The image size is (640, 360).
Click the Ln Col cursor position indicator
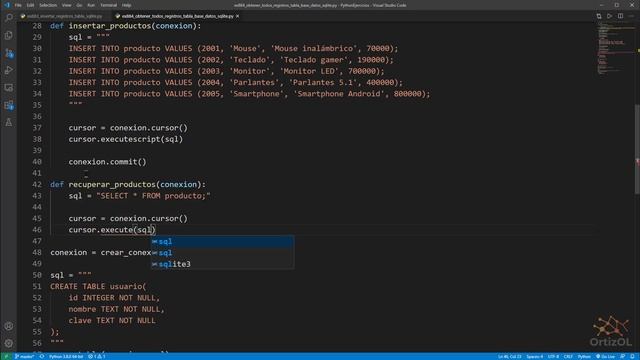509,356
